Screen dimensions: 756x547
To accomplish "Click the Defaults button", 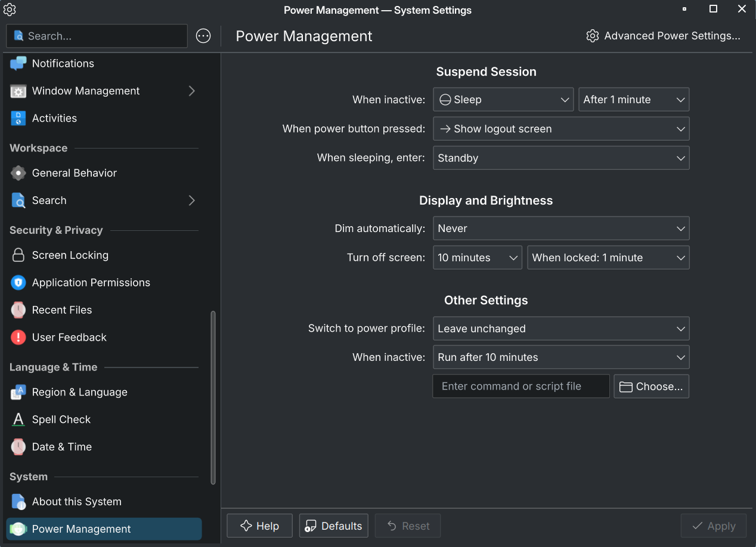I will [x=334, y=526].
